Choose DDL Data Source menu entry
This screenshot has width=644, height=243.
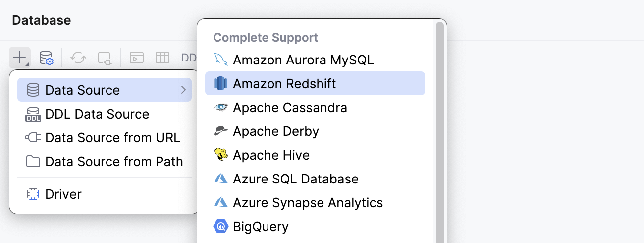[x=97, y=114]
